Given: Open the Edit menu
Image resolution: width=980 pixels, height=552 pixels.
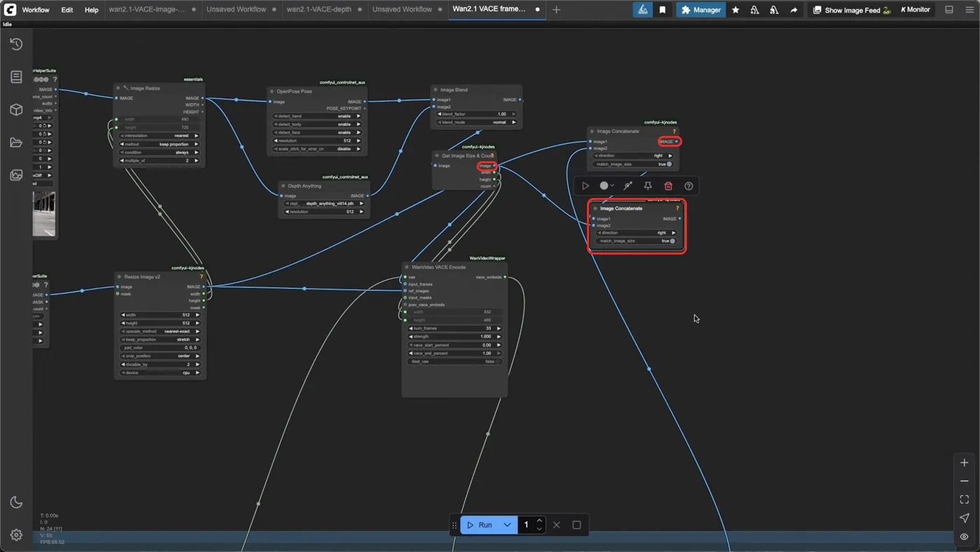Looking at the screenshot, I should [x=66, y=10].
